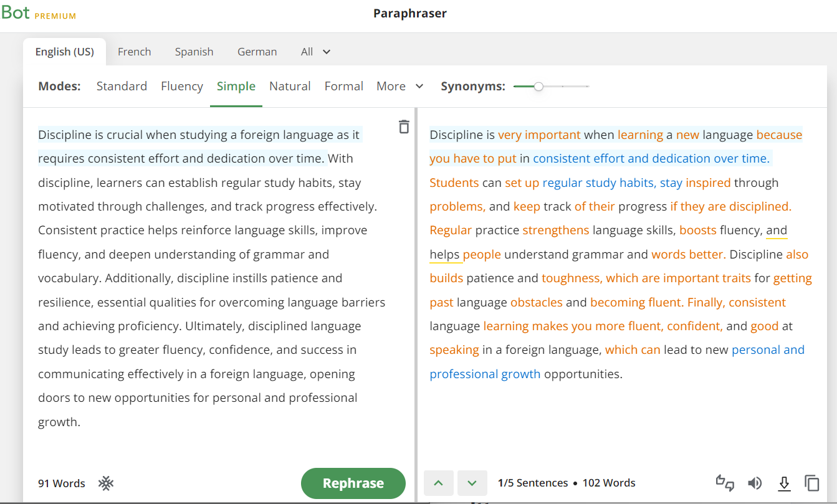Screen dimensions: 837x504
Task: Open the More modes dropdown
Action: (x=399, y=86)
